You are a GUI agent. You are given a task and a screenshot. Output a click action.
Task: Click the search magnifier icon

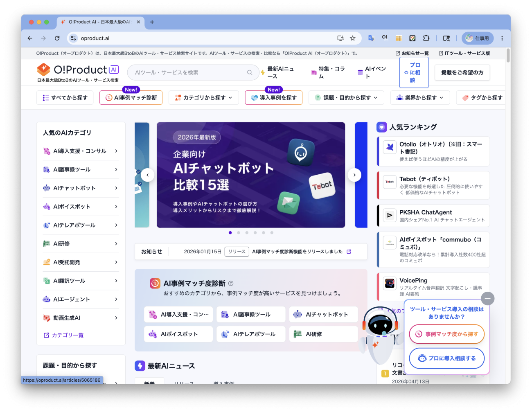pyautogui.click(x=250, y=72)
